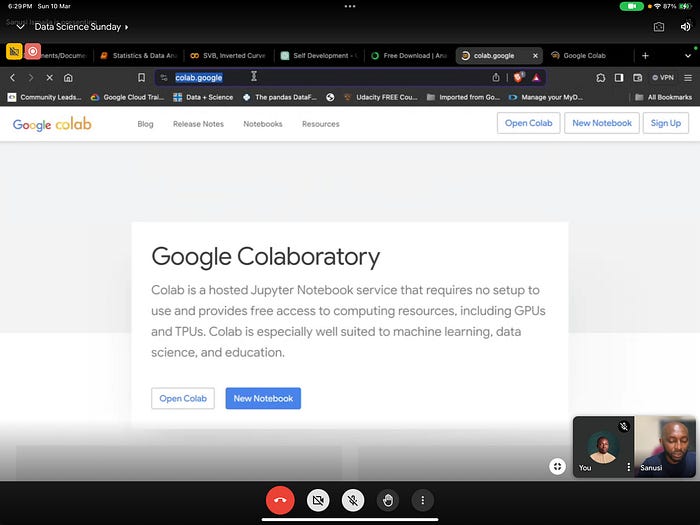
Task: Toggle the camera off/on button
Action: pyautogui.click(x=318, y=500)
